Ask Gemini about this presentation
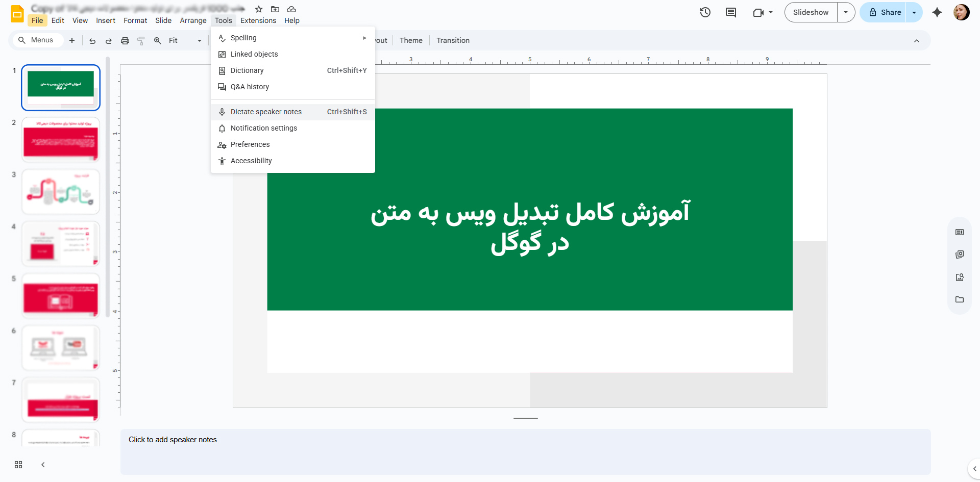 coord(937,13)
